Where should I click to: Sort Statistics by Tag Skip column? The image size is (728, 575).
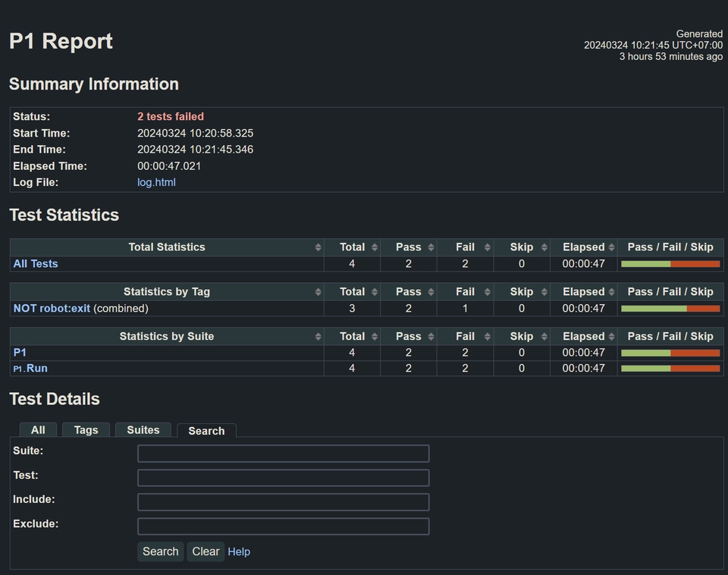522,292
